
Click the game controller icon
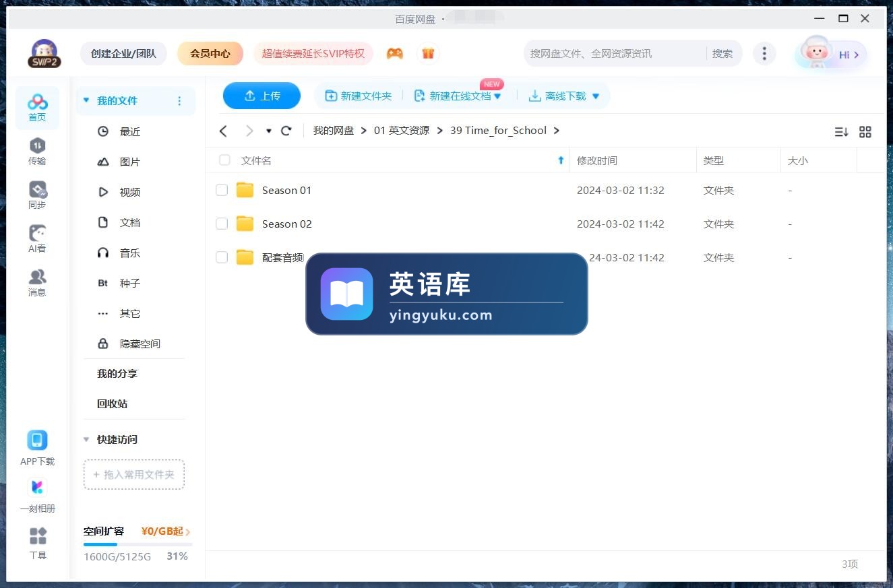pyautogui.click(x=395, y=53)
